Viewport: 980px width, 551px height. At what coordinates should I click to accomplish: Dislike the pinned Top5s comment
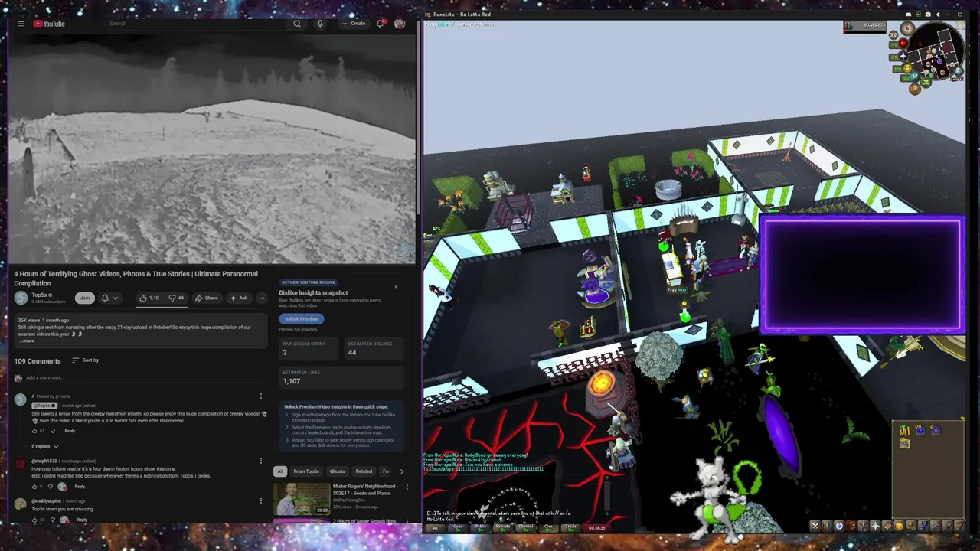click(53, 431)
